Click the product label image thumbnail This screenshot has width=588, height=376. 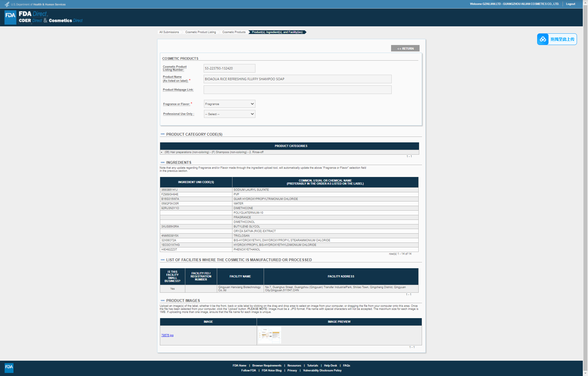click(x=269, y=335)
